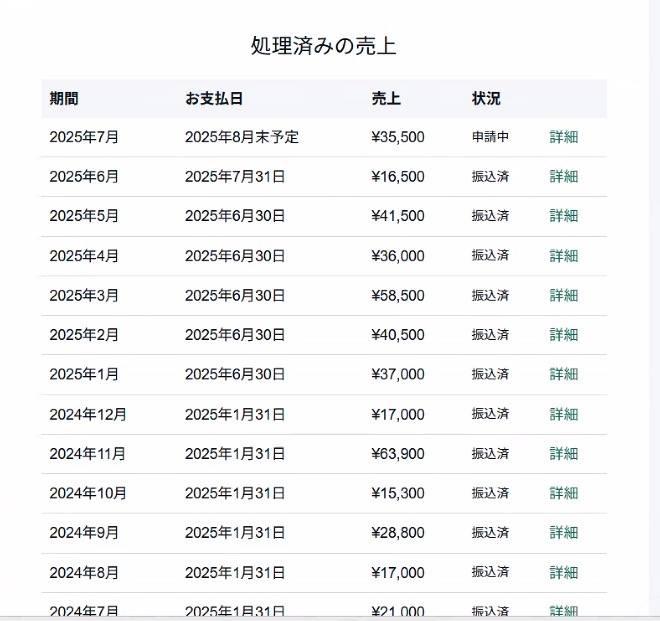Select the 申請中 status for 2025年7月
This screenshot has width=660, height=621.
click(x=490, y=137)
